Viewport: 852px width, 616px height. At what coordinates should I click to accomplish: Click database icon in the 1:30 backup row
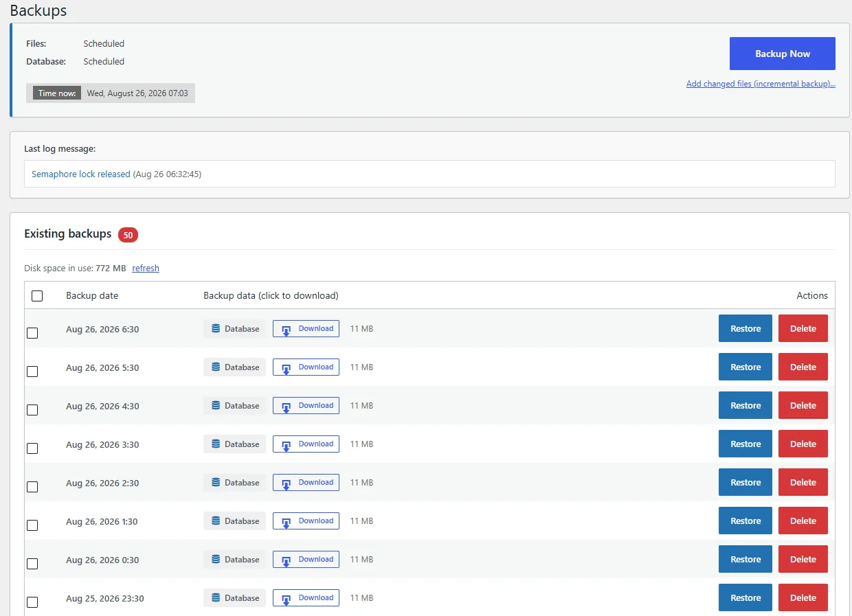(216, 521)
